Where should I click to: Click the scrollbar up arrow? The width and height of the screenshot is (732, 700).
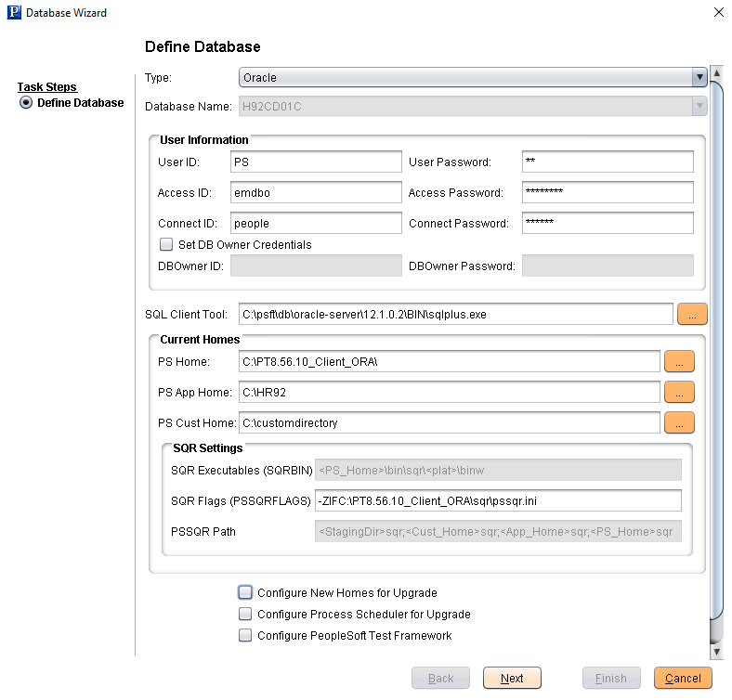(x=716, y=72)
